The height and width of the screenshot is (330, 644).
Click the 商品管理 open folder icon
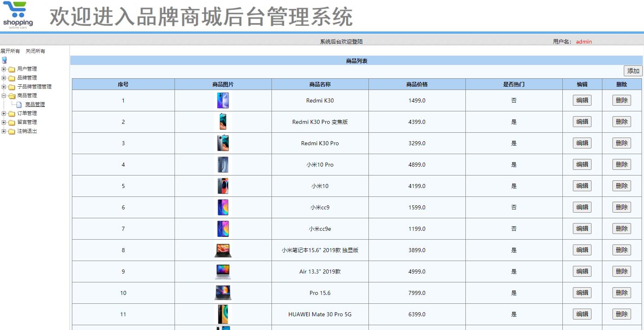12,96
